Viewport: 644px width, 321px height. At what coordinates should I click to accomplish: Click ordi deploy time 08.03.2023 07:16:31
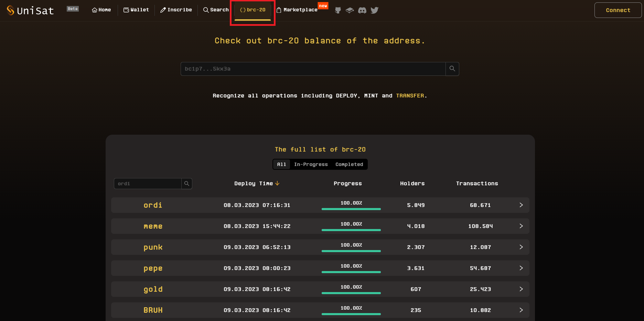[x=257, y=205]
